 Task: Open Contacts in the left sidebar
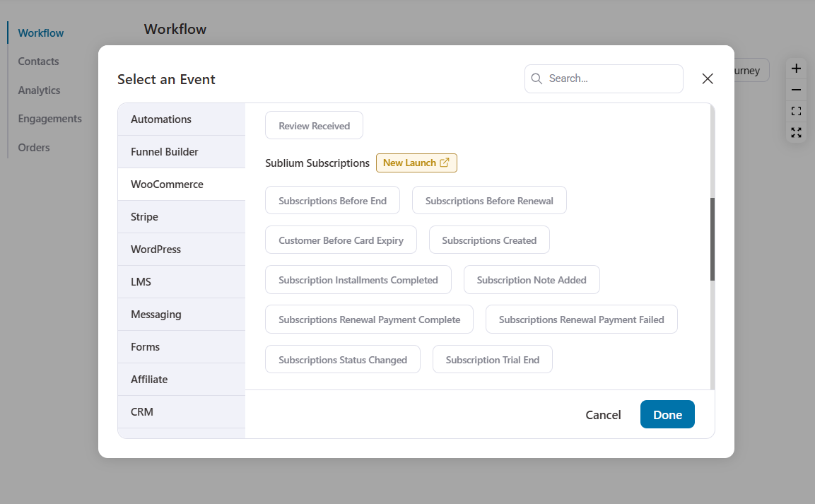(x=38, y=61)
